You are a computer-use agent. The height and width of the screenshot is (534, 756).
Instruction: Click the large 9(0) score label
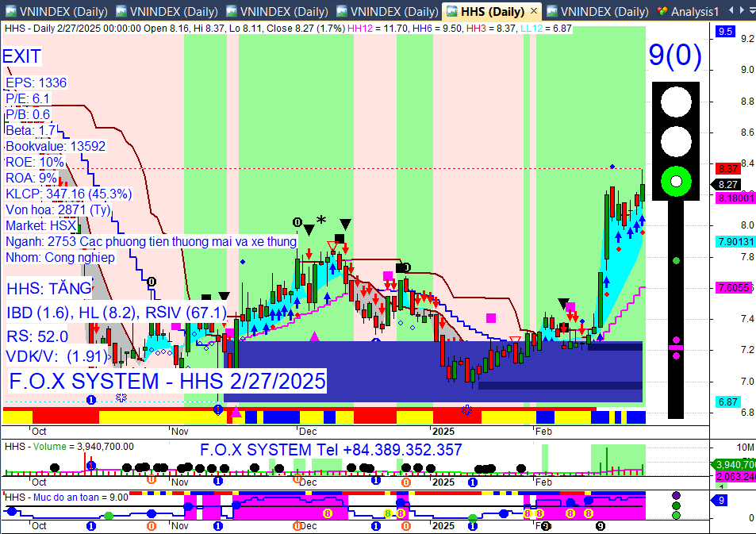pyautogui.click(x=675, y=55)
